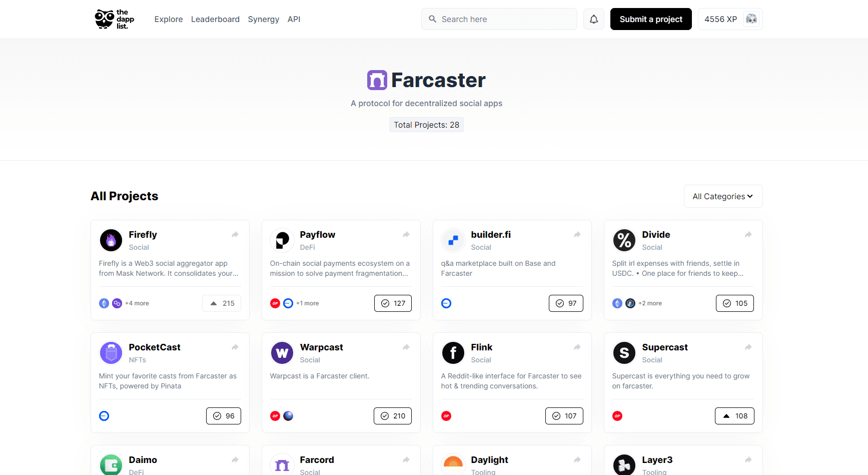
Task: Click the Warpcast project logo
Action: [282, 353]
